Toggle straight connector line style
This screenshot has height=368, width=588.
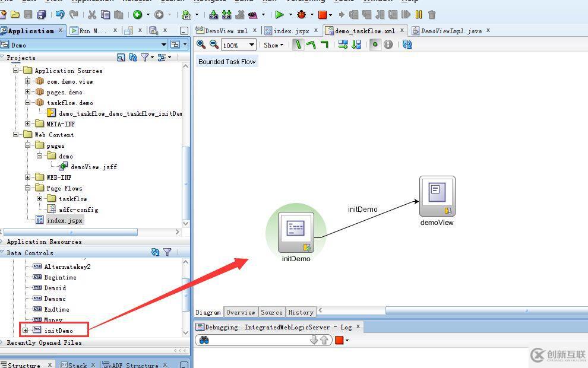298,45
